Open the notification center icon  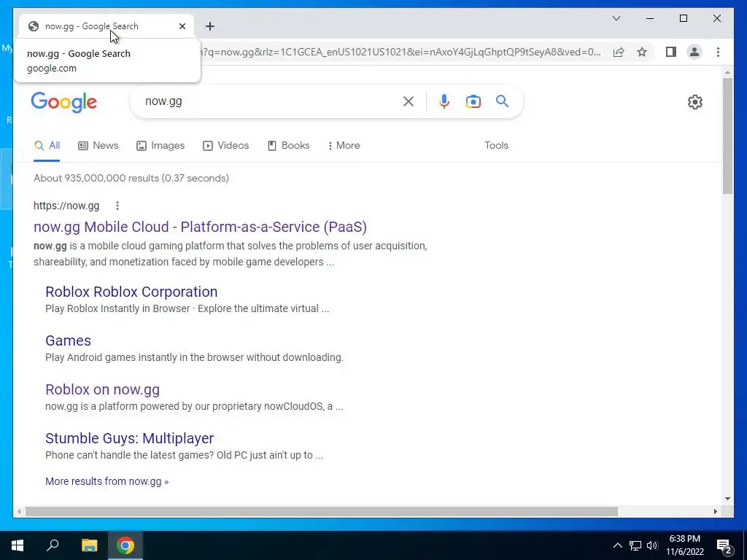(724, 545)
